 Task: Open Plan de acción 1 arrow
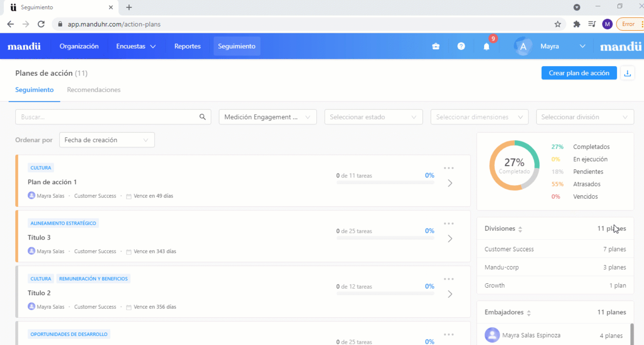pyautogui.click(x=450, y=183)
